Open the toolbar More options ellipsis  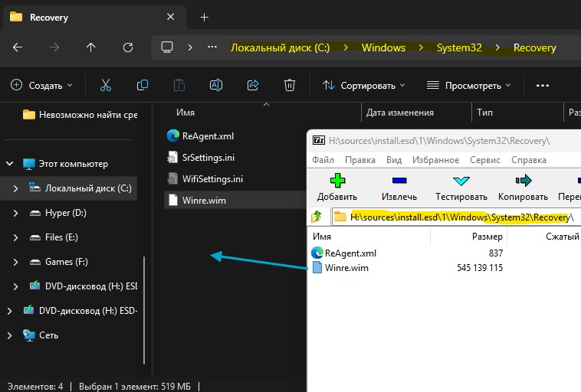pos(543,86)
